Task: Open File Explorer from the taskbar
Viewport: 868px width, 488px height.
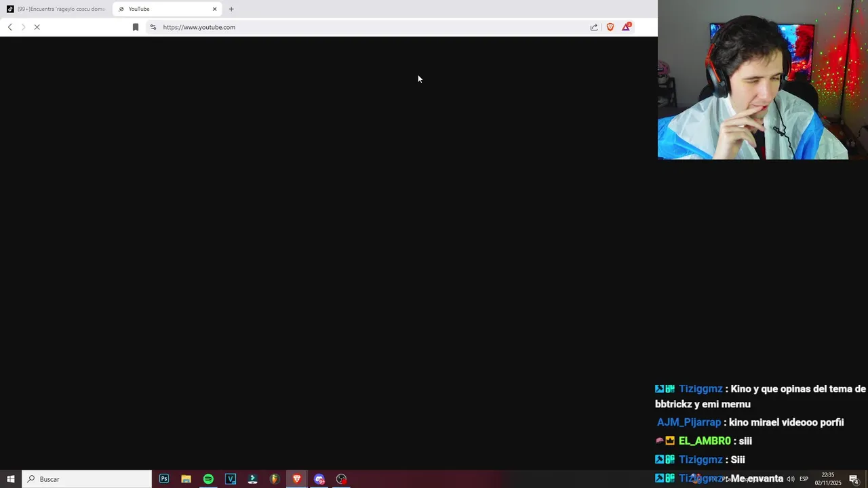Action: click(186, 479)
